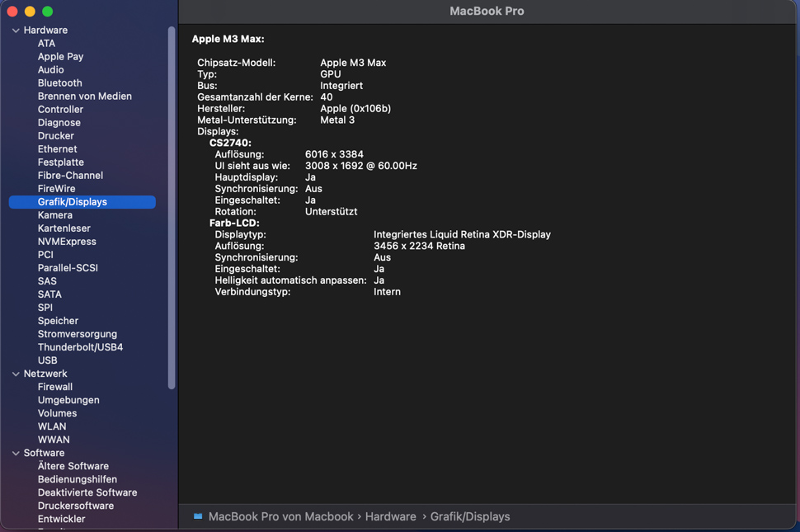The image size is (800, 532).
Task: Click the 'Intern' connection type value
Action: (x=387, y=292)
